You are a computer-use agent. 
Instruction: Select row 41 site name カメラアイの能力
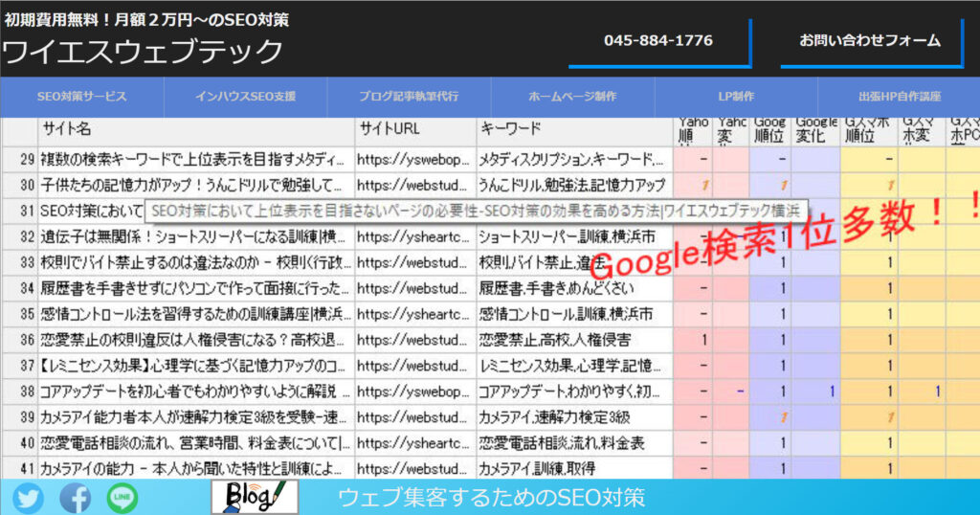click(196, 468)
